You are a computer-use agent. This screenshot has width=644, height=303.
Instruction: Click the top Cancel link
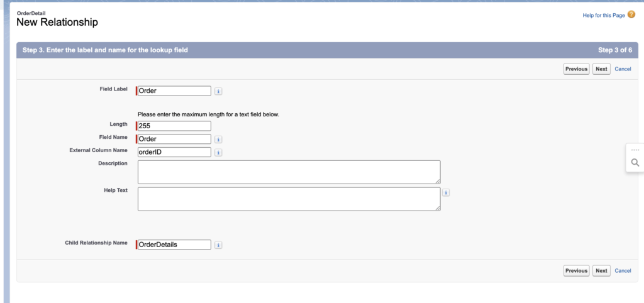click(x=623, y=69)
